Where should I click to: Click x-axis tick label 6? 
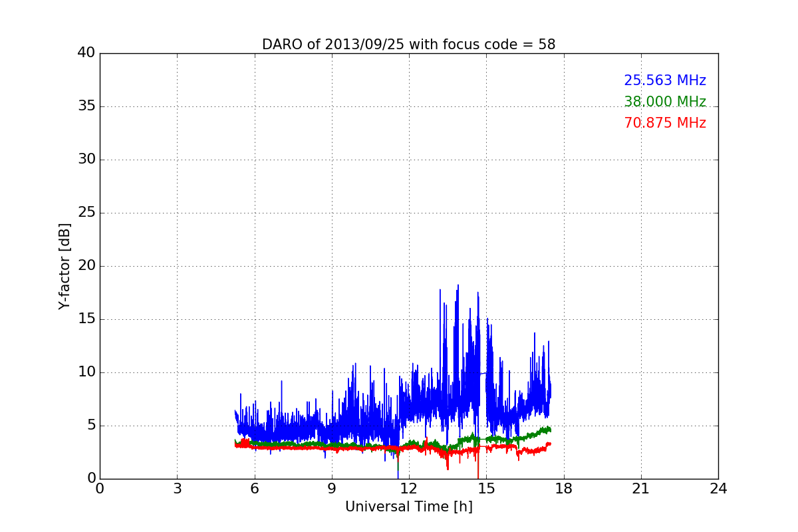[254, 489]
